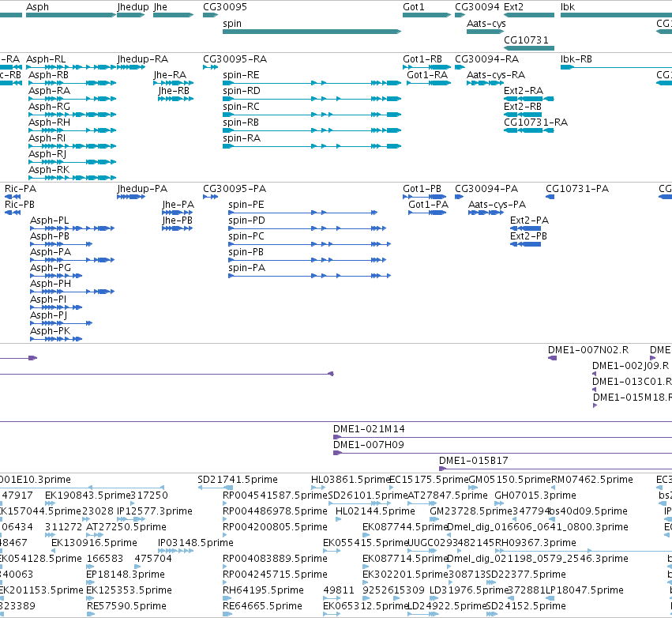This screenshot has height=618, width=672.
Task: Click the Got1-RB transcript label
Action: (x=422, y=59)
